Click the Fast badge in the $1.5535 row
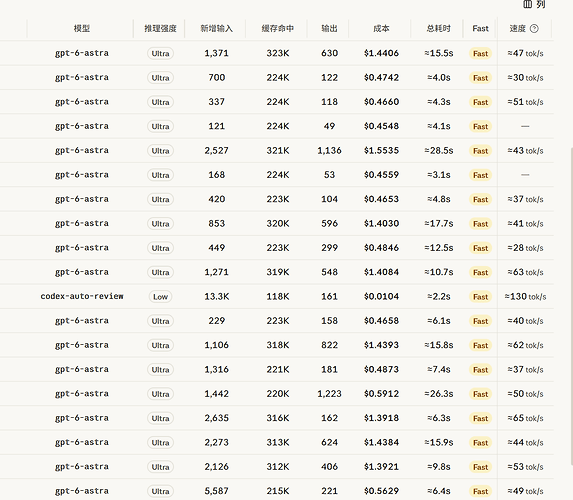This screenshot has height=500, width=573. 480,151
